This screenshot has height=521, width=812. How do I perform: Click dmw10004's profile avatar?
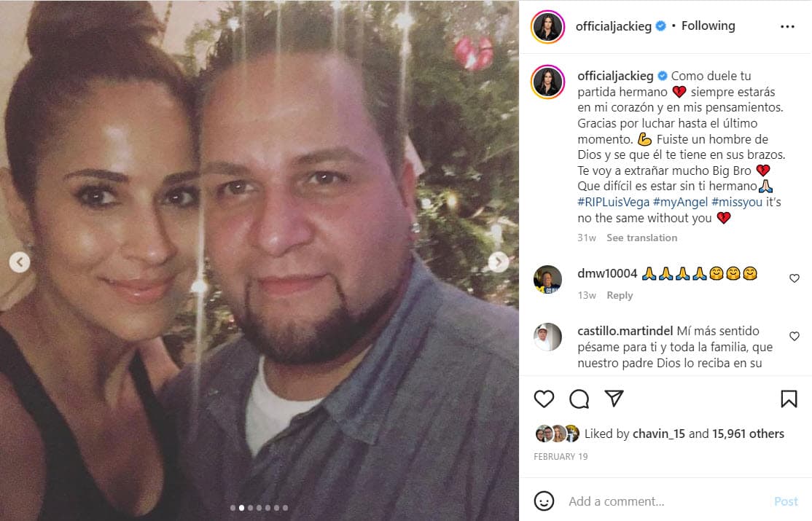point(547,280)
